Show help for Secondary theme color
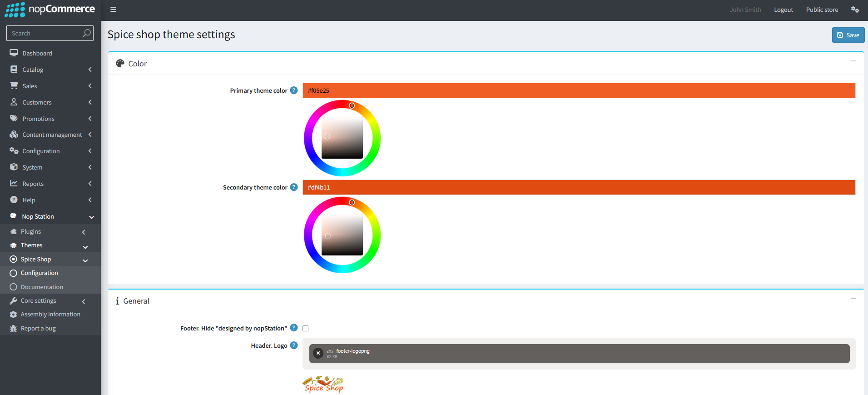This screenshot has height=395, width=868. coord(294,187)
